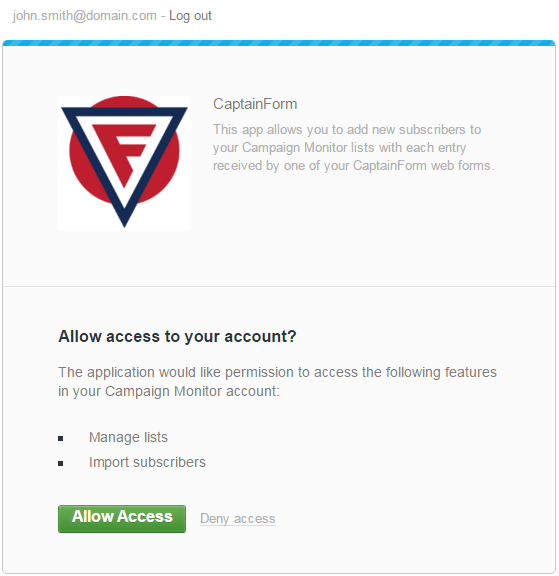The width and height of the screenshot is (559, 576).
Task: Click the 'Allow access to your account?' heading
Action: (177, 336)
